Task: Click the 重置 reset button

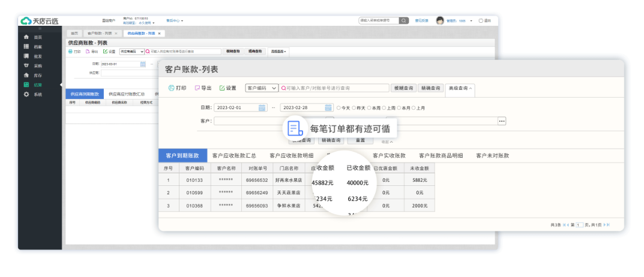Action: pyautogui.click(x=360, y=140)
